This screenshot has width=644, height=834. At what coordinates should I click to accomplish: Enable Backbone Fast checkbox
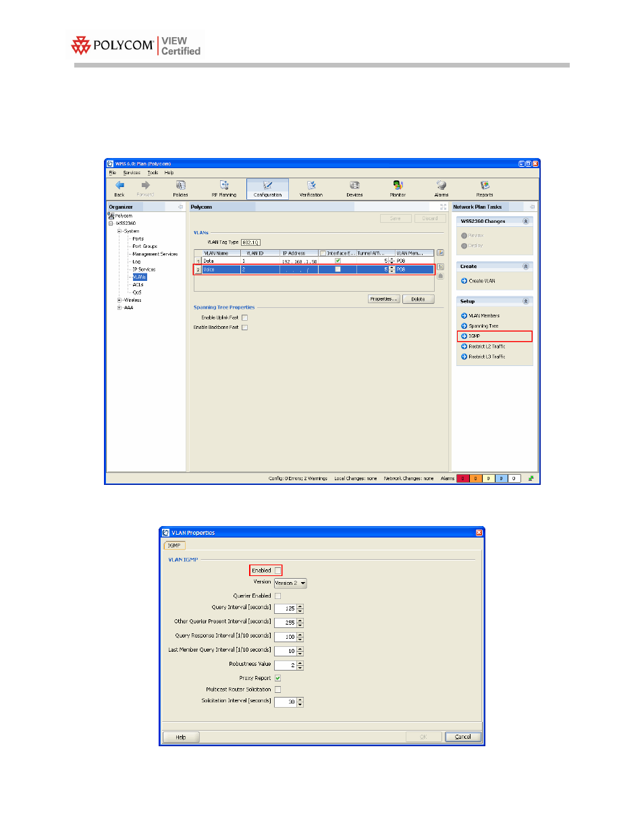coord(244,328)
